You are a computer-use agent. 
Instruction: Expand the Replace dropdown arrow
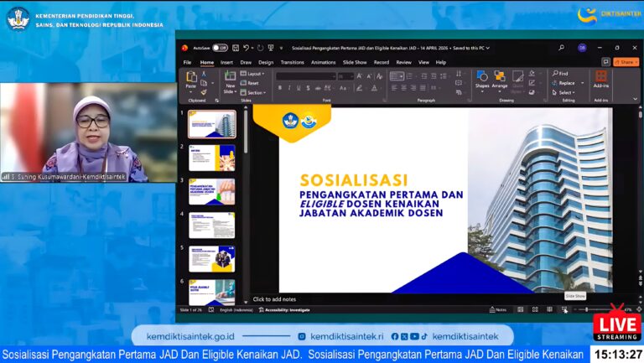583,83
